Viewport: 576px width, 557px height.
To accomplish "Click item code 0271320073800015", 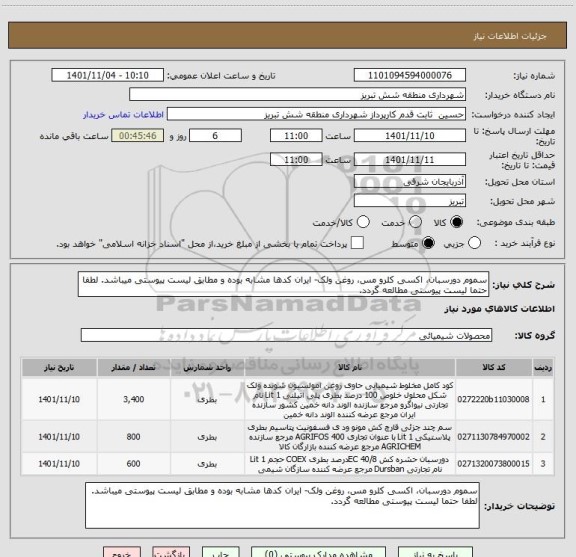I will pos(493,464).
